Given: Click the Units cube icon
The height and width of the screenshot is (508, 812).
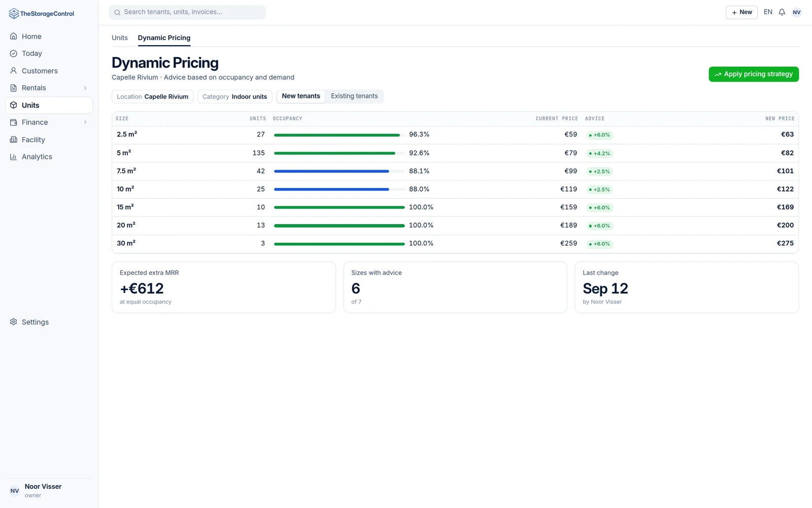Looking at the screenshot, I should click(14, 105).
